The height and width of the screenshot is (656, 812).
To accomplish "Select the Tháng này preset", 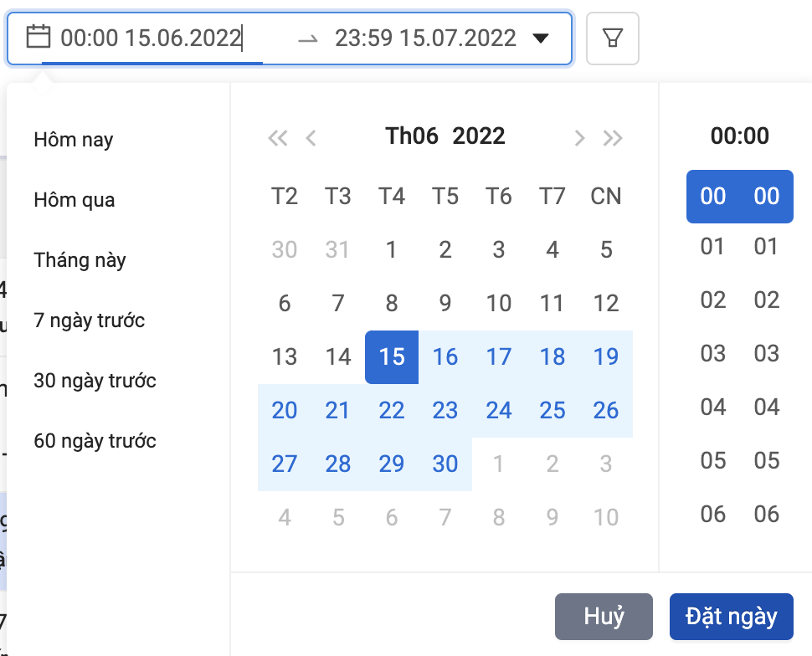I will pos(80,260).
